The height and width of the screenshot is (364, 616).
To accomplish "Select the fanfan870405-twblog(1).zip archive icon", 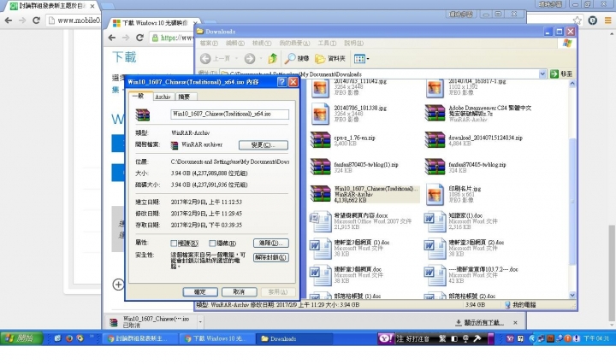I will [321, 167].
